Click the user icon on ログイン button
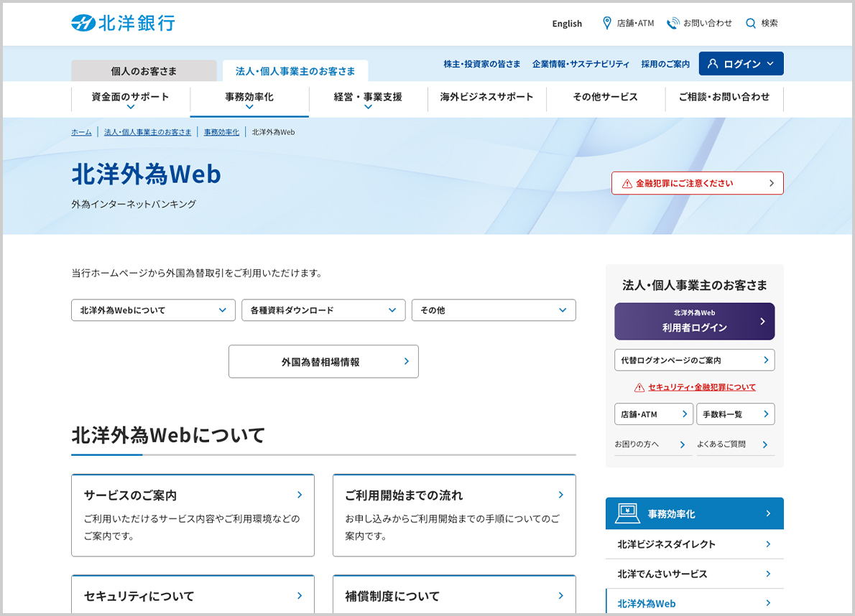This screenshot has height=616, width=855. tap(712, 64)
